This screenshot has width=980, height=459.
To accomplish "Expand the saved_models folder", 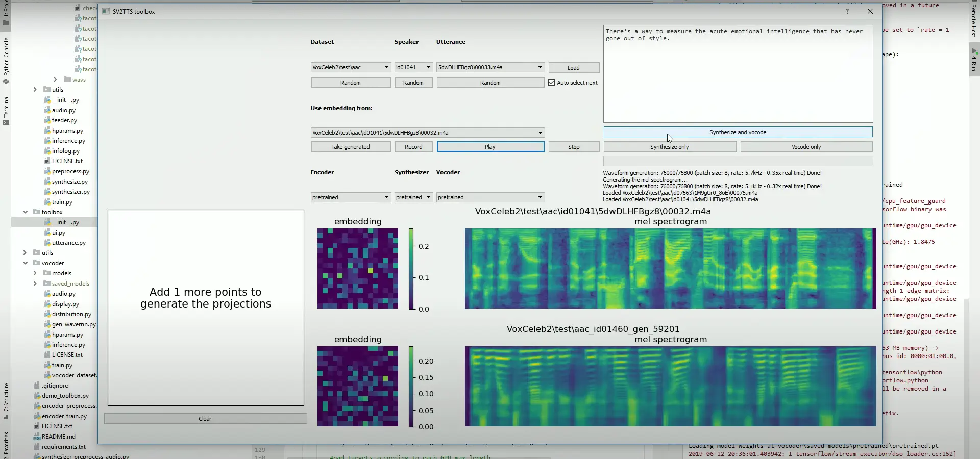I will coord(35,284).
